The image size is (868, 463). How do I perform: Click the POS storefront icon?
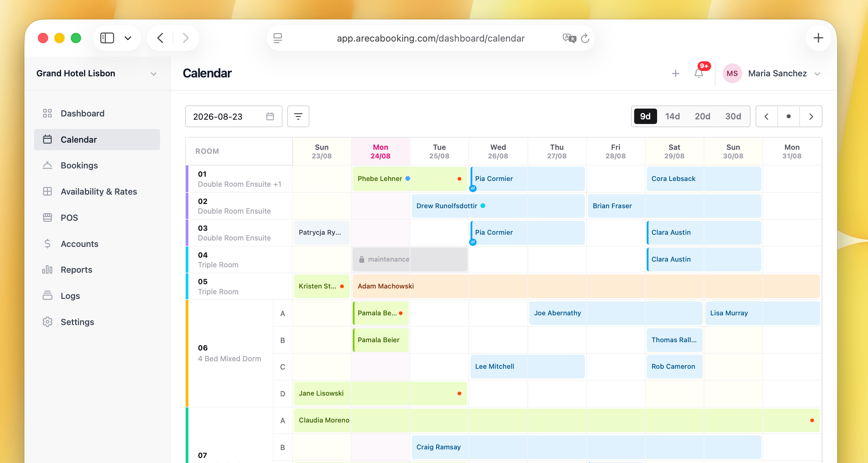click(x=47, y=218)
